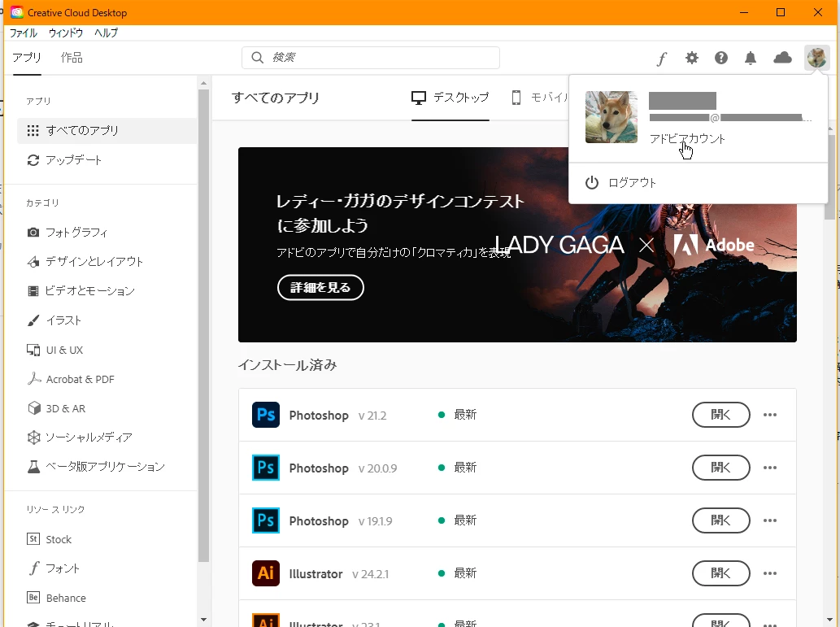The width and height of the screenshot is (840, 627).
Task: Select the モバイル tab
Action: 540,98
